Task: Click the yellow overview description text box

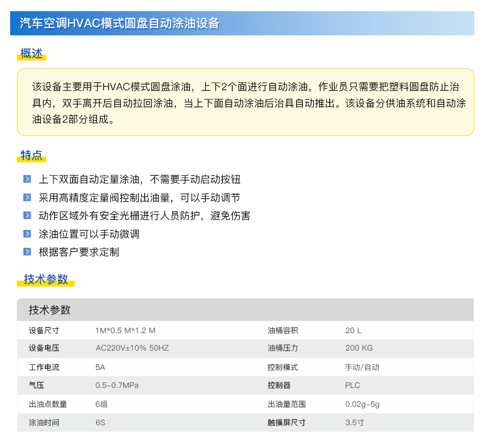Action: pos(245,102)
